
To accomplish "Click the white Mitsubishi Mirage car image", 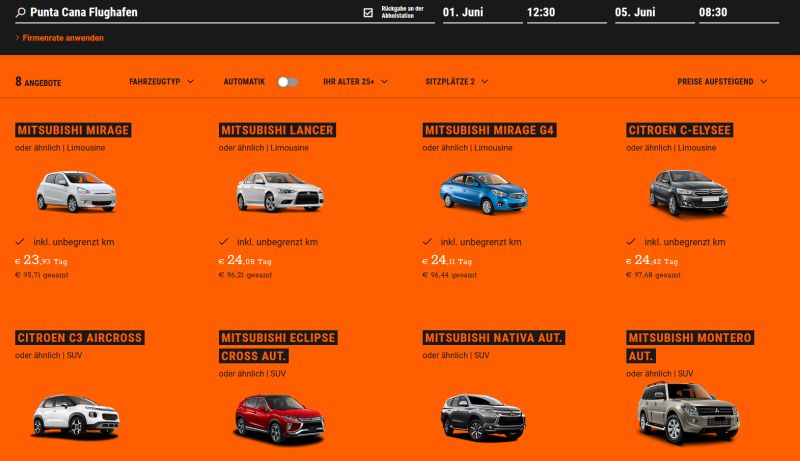I will [x=76, y=191].
